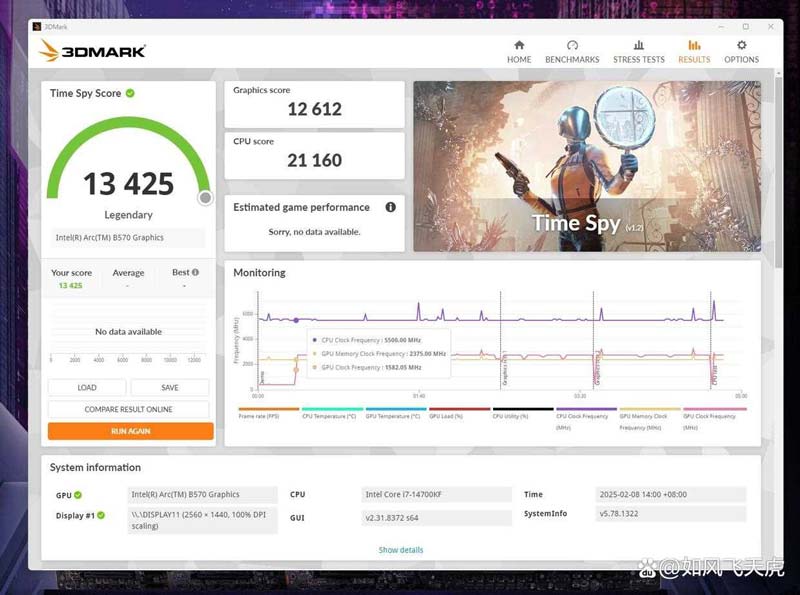Click Intel Core i7-14700KF CPU field

click(x=436, y=494)
